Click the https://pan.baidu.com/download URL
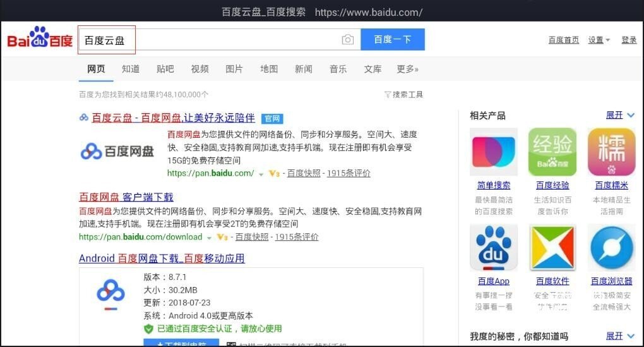Viewport: 644px width, 347px height. coord(140,237)
